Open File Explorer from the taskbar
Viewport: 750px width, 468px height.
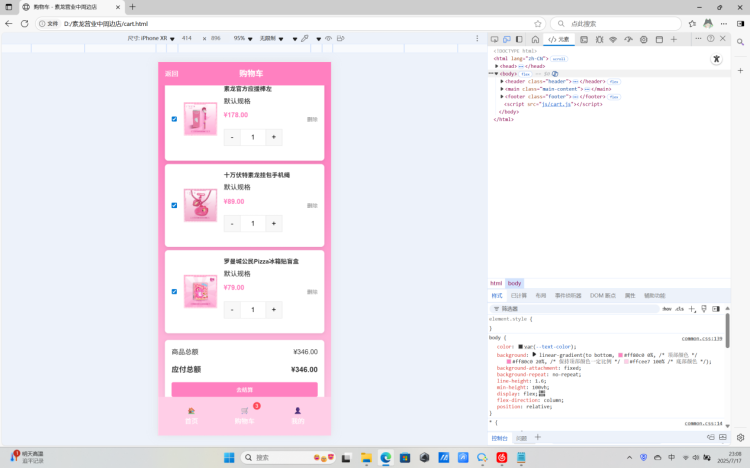click(366, 457)
